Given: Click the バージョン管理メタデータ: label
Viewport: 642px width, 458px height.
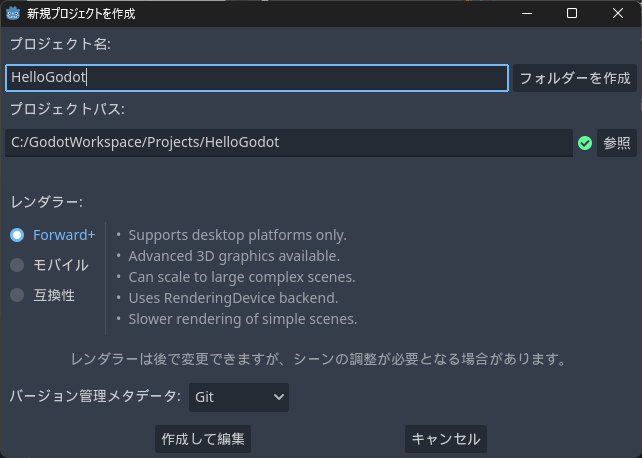Looking at the screenshot, I should click(95, 396).
